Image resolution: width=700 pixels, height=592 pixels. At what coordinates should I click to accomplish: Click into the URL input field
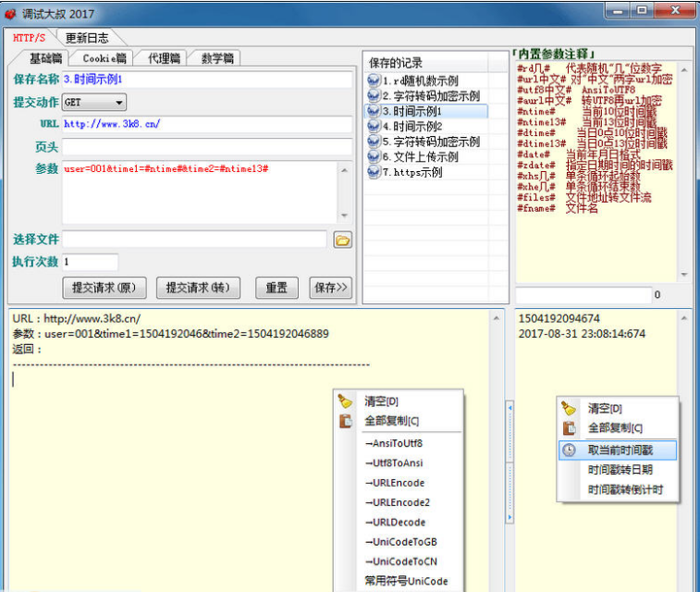207,124
